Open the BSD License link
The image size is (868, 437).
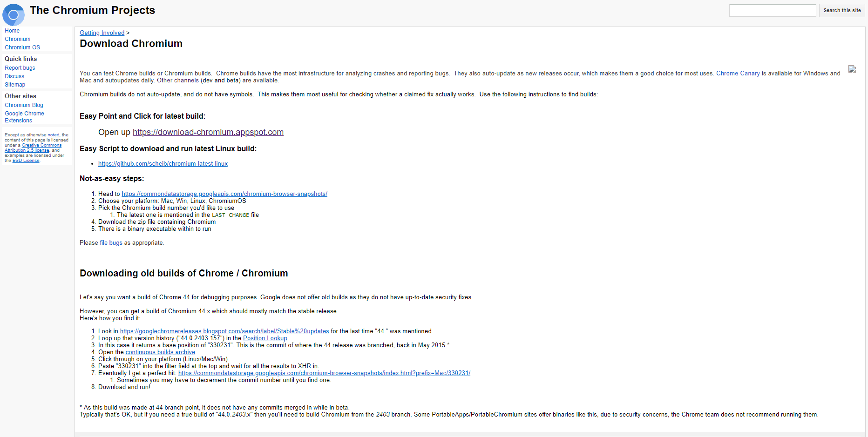(26, 161)
